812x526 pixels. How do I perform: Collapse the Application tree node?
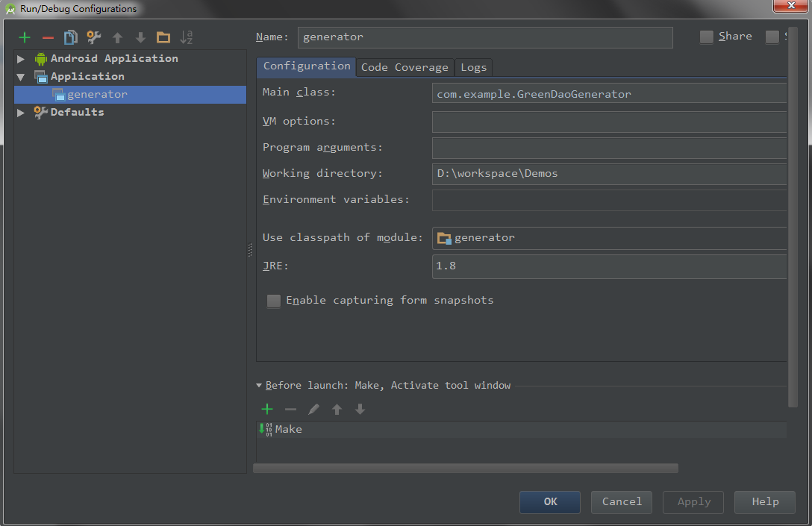(21, 77)
